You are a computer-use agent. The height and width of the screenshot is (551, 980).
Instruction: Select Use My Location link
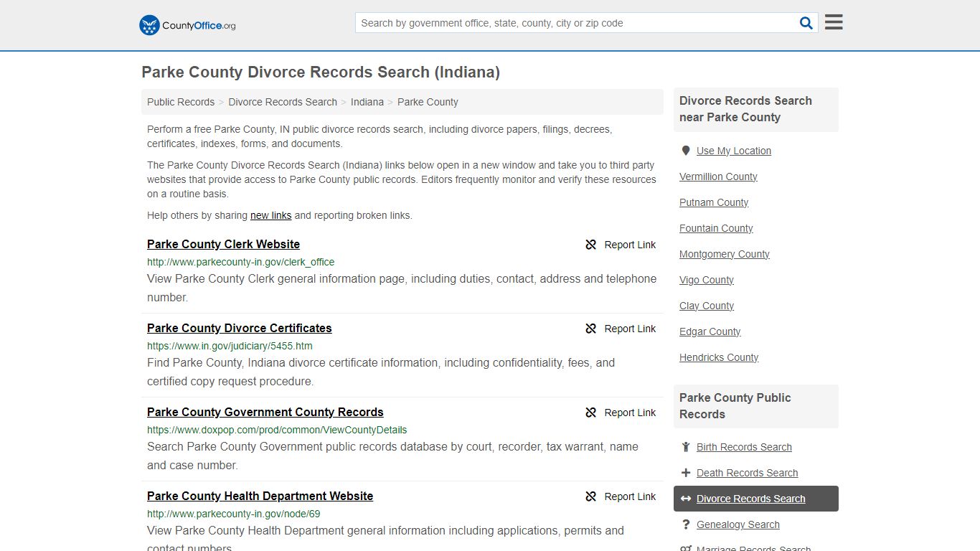pyautogui.click(x=734, y=151)
